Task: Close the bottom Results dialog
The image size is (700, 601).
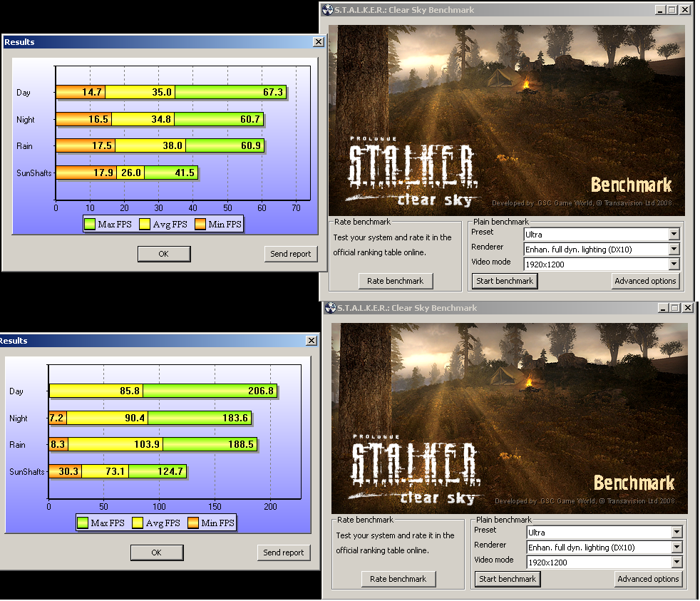Action: coord(312,340)
